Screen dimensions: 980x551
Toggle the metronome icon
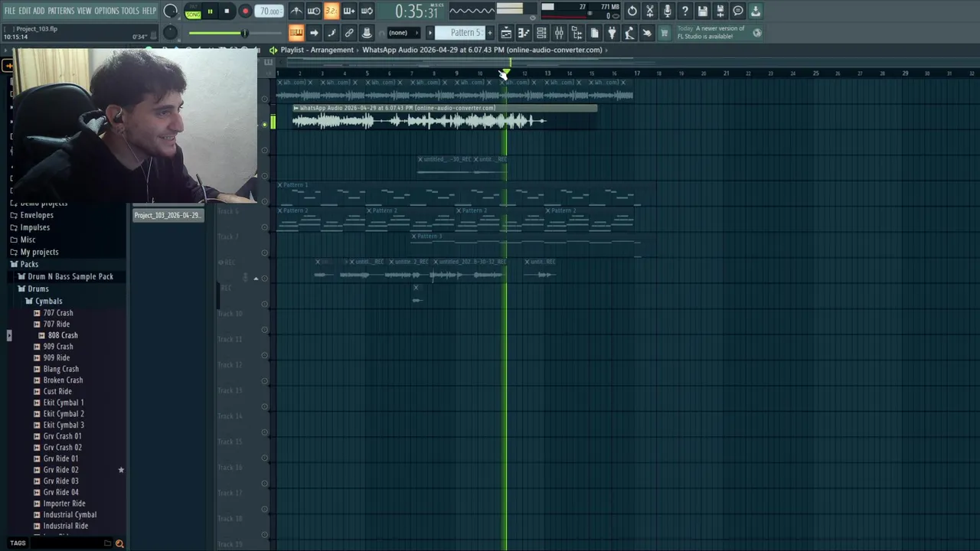(x=296, y=11)
